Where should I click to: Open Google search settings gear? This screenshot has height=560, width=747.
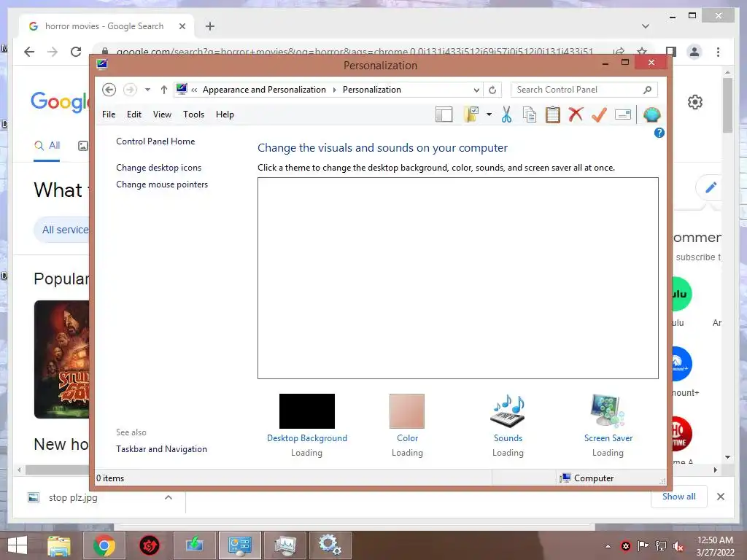[695, 102]
